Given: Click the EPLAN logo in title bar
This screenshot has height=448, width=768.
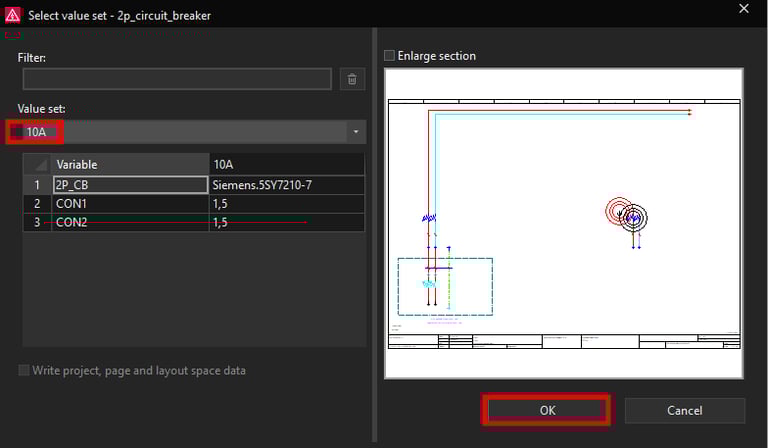Looking at the screenshot, I should click(x=12, y=15).
